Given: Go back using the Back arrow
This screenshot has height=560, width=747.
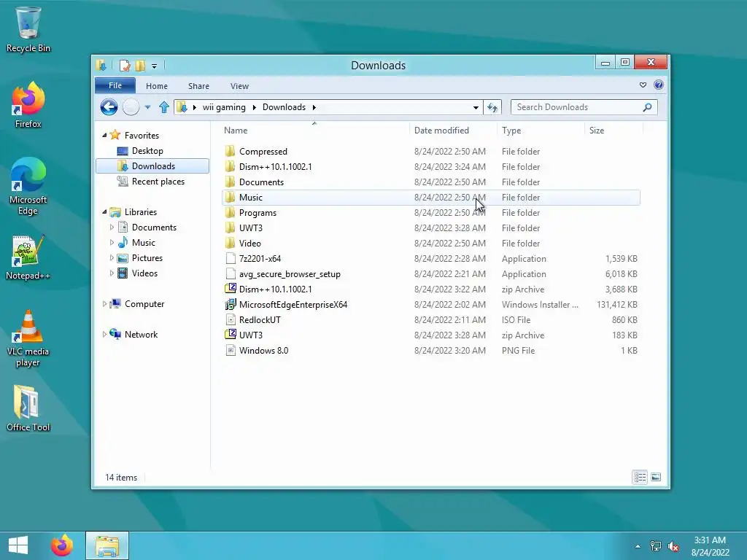Looking at the screenshot, I should click(109, 107).
